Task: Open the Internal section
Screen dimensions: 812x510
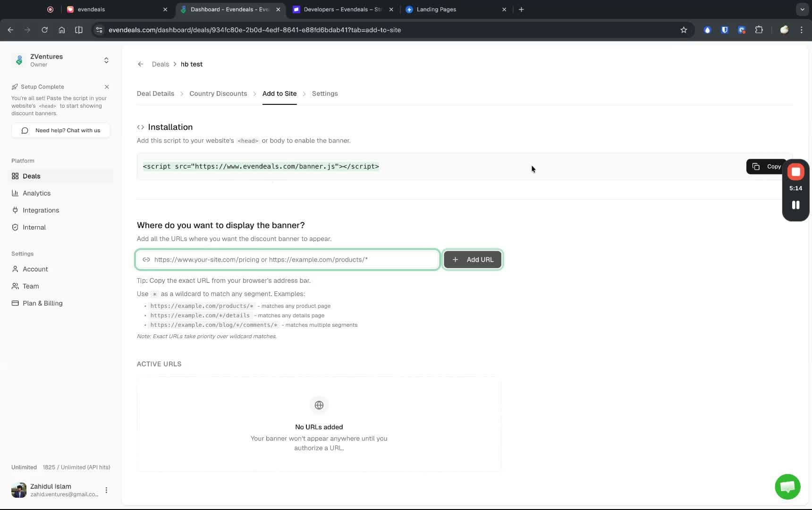Action: 33,227
